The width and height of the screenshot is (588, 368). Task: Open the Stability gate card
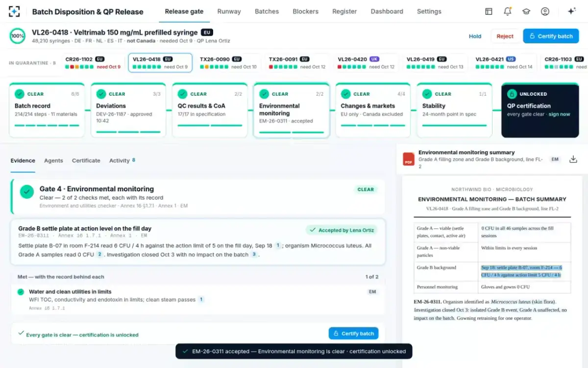point(454,110)
